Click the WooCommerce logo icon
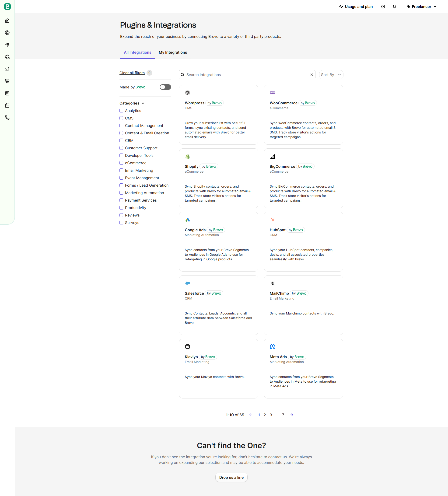 pyautogui.click(x=272, y=93)
